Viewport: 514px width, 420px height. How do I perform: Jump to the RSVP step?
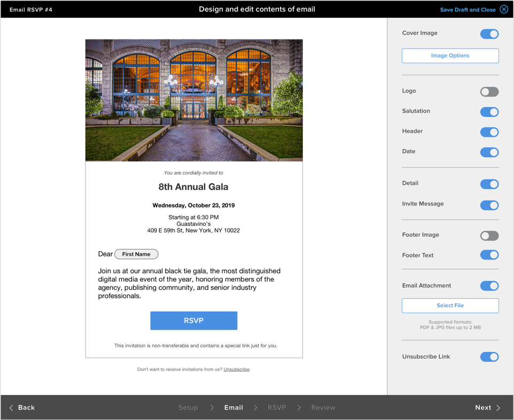(277, 408)
